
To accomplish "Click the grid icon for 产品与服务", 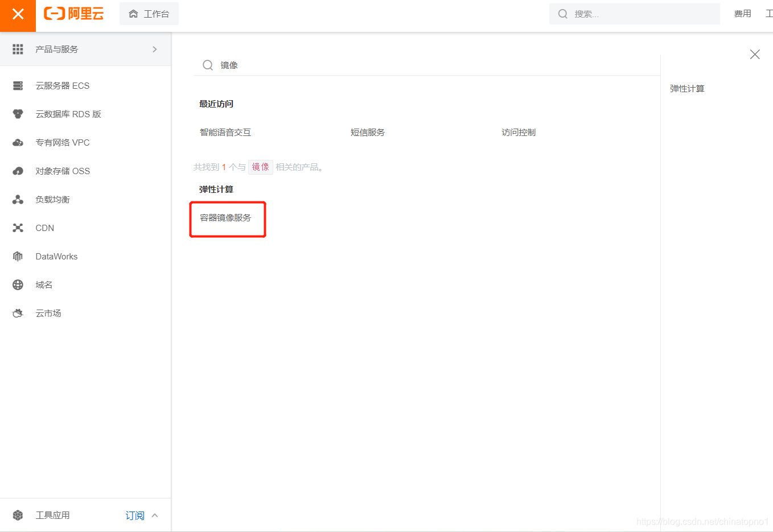I will click(x=18, y=50).
